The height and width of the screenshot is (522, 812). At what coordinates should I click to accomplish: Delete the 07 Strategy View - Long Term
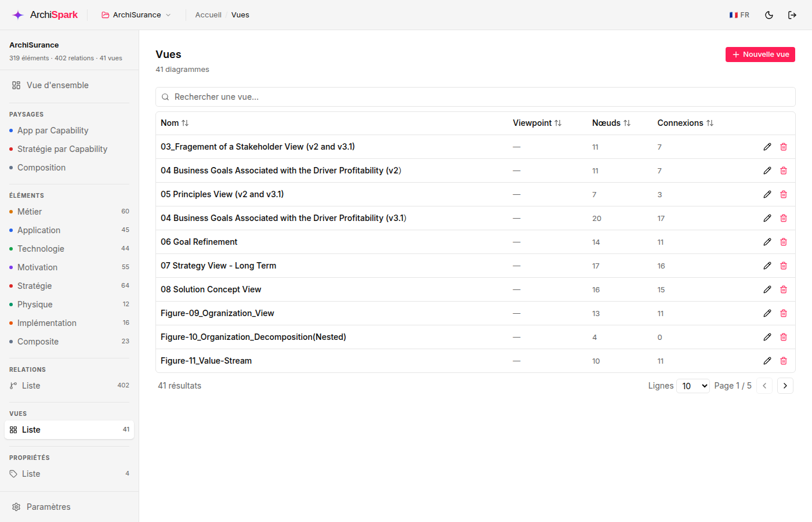coord(784,266)
